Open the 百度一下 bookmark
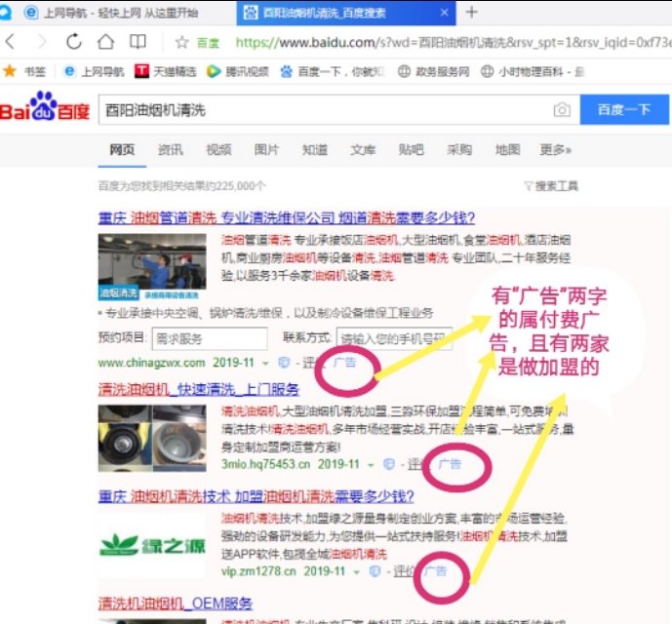The width and height of the screenshot is (672, 624). coord(333,71)
